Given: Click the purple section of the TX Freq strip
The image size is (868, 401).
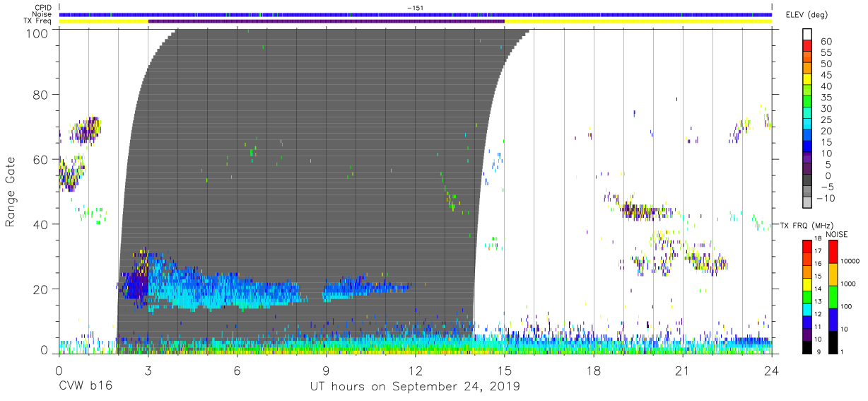Looking at the screenshot, I should (327, 21).
